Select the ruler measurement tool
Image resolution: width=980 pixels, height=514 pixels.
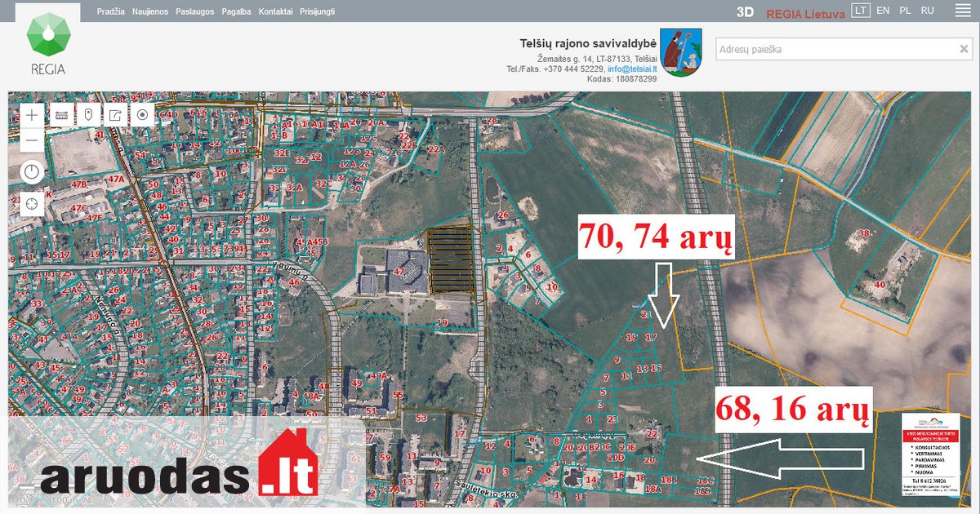60,115
